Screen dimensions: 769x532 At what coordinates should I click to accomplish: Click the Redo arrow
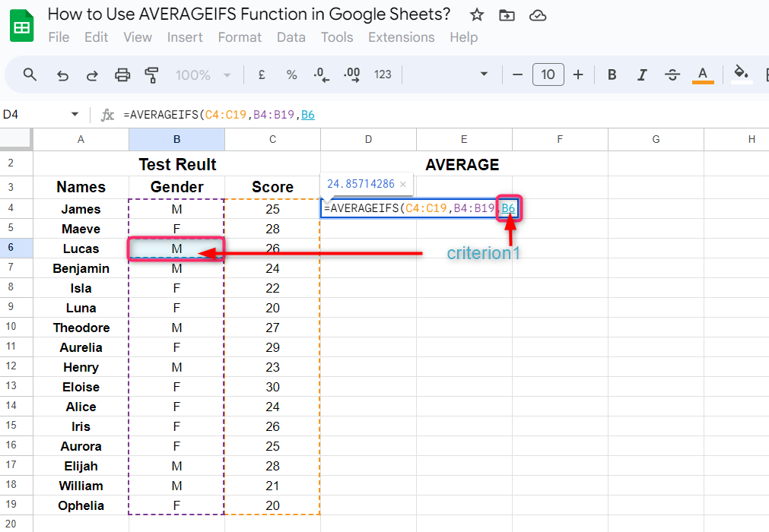pos(92,75)
